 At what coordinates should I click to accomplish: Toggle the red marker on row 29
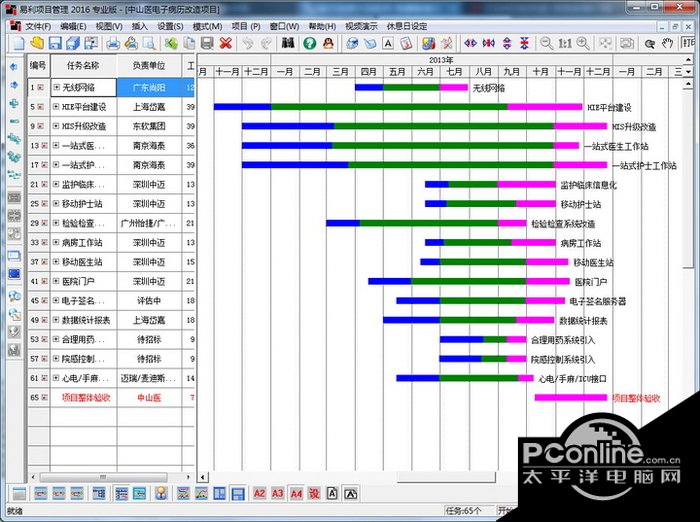point(45,223)
